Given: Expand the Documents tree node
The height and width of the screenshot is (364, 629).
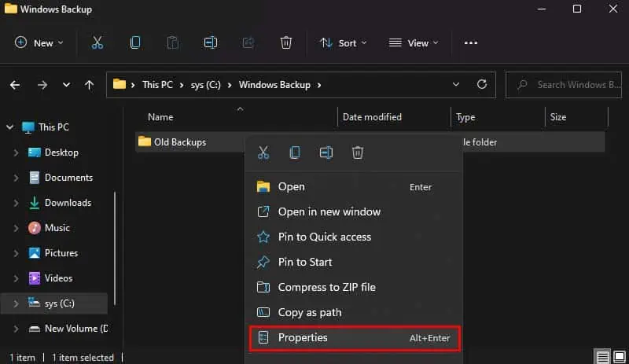Looking at the screenshot, I should 16,178.
